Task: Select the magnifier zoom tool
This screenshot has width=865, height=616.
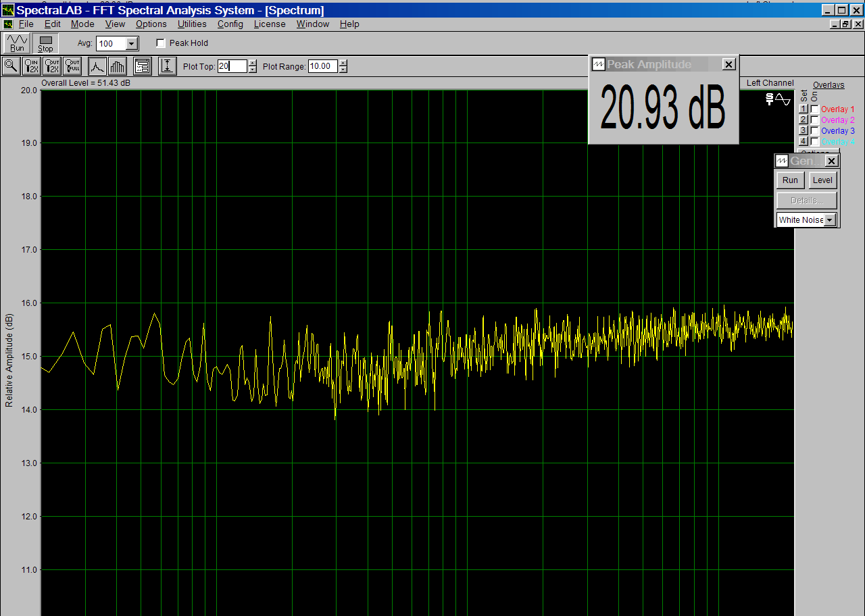Action: tap(11, 66)
